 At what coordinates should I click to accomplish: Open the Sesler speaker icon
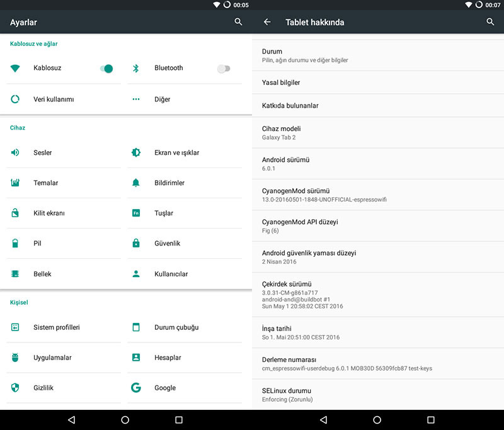coord(15,152)
